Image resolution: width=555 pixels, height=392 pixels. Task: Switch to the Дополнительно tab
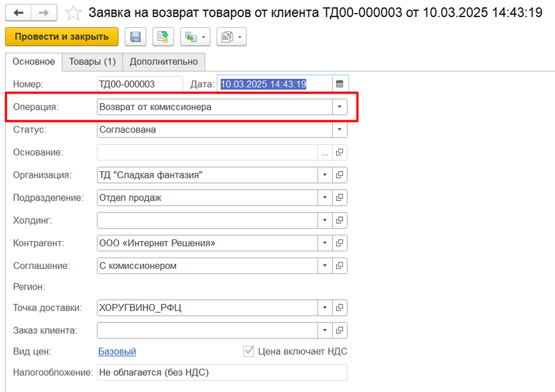[164, 62]
